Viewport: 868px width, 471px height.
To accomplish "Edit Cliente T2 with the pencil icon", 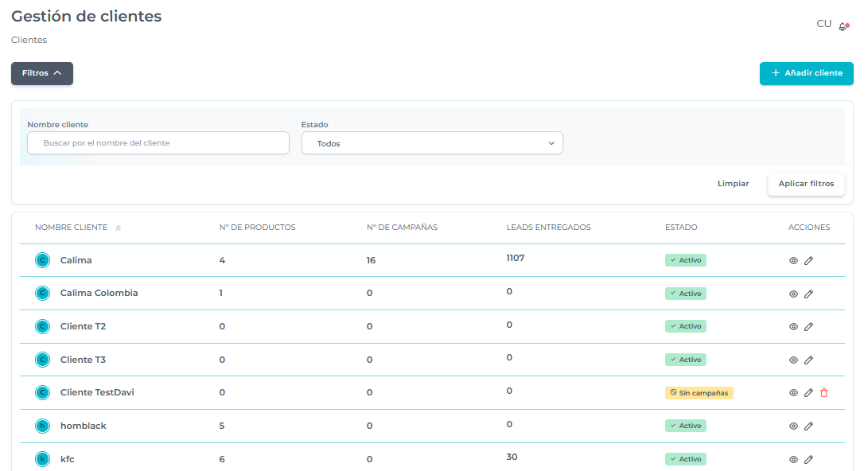I will (808, 327).
